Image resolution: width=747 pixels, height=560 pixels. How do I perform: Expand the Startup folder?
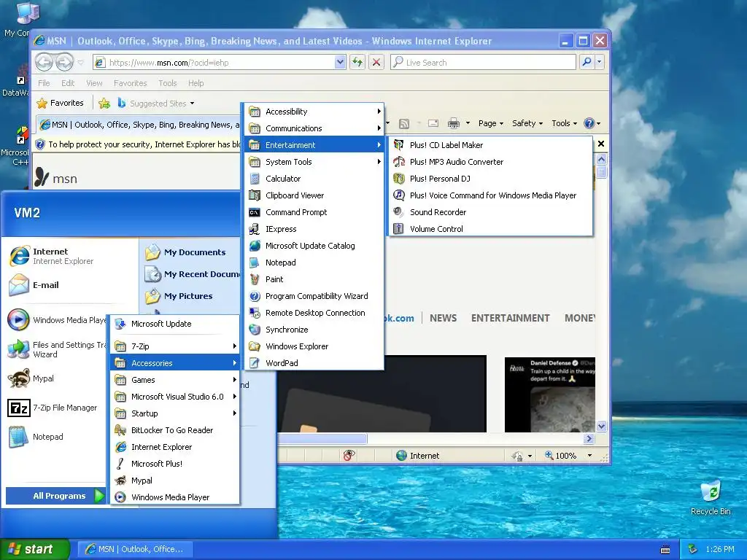175,413
